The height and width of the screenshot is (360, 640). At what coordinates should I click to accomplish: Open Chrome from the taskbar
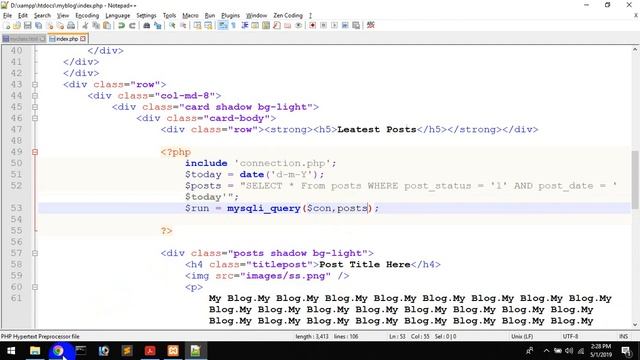click(58, 351)
